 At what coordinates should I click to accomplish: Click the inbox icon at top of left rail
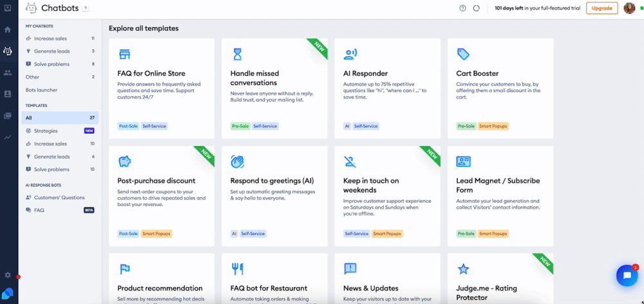(x=7, y=8)
